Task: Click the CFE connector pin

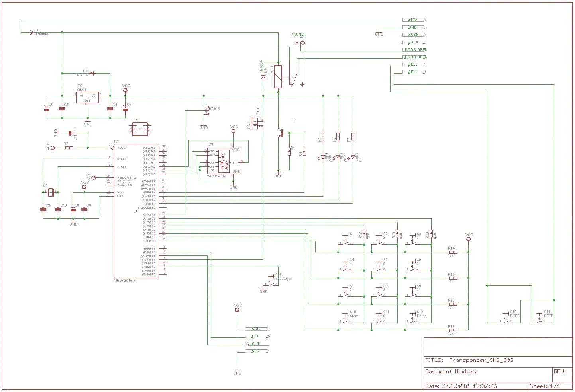Action: point(258,336)
